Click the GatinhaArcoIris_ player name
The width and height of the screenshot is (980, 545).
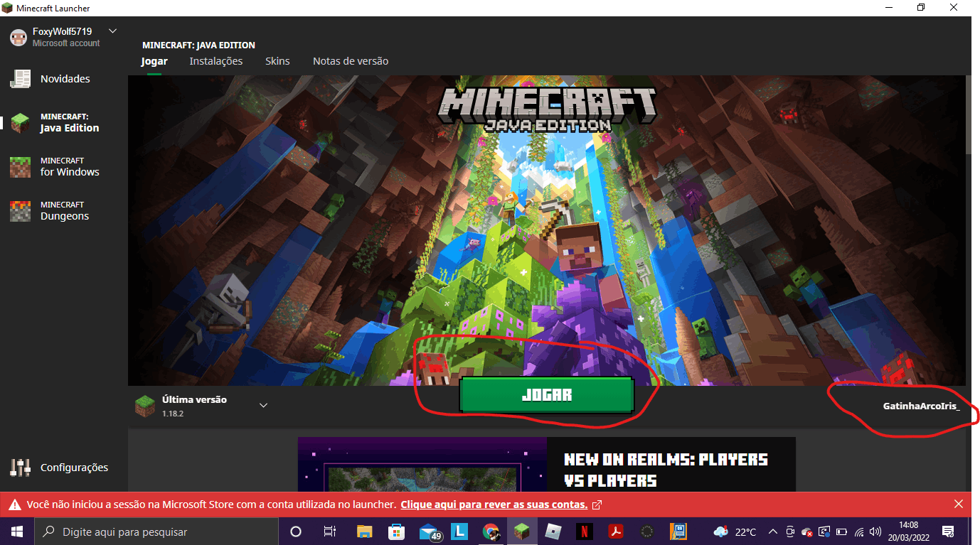point(921,406)
